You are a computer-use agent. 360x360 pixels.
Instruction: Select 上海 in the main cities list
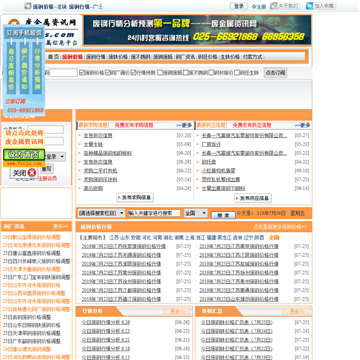190,238
